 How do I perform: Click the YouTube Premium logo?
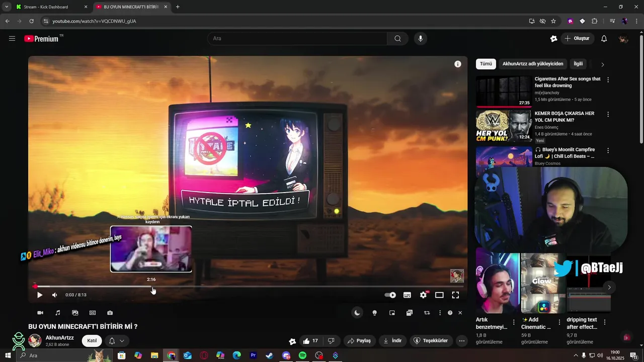pyautogui.click(x=41, y=39)
